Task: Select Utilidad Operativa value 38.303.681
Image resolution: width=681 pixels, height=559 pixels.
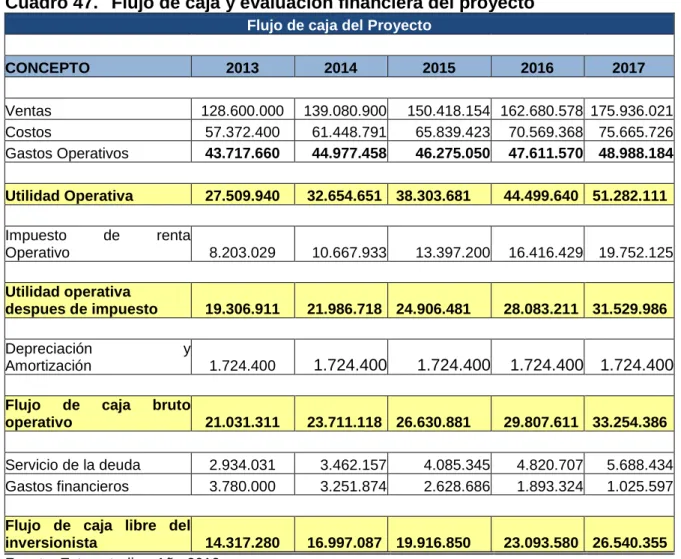Action: click(x=433, y=196)
